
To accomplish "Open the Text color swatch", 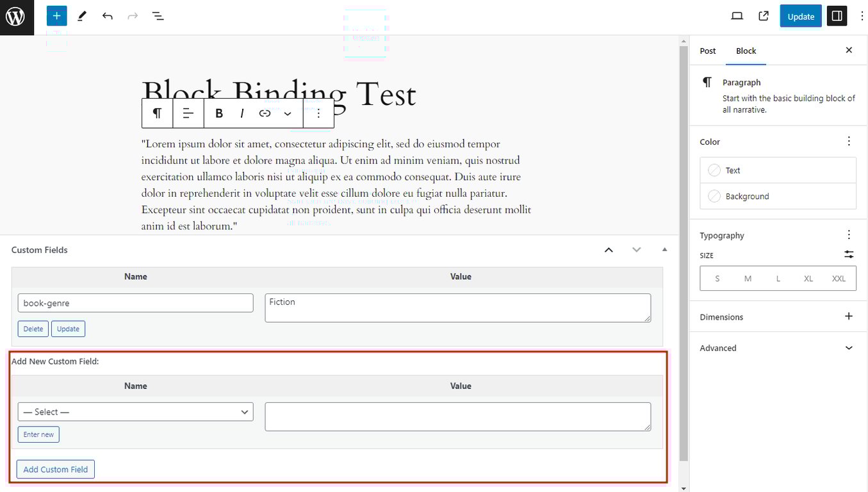I will pyautogui.click(x=714, y=170).
